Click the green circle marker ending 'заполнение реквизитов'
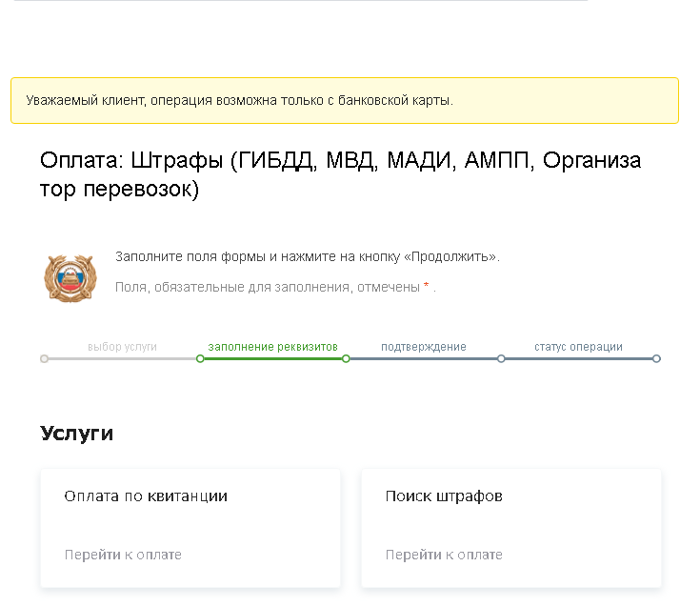The height and width of the screenshot is (607, 700). pyautogui.click(x=346, y=358)
